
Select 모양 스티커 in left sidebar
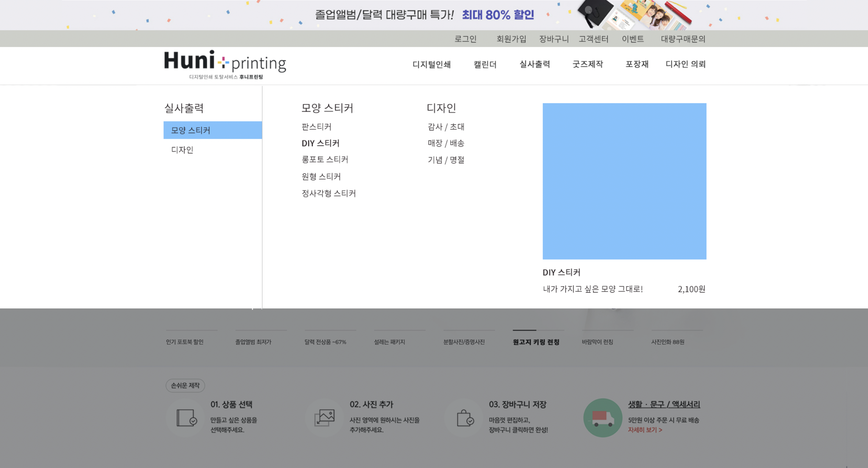point(212,130)
